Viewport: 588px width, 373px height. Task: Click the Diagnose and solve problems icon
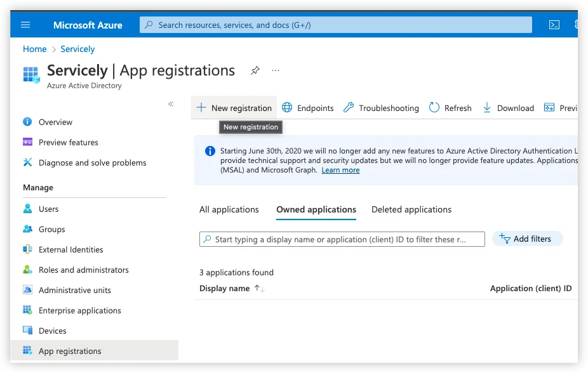[27, 162]
